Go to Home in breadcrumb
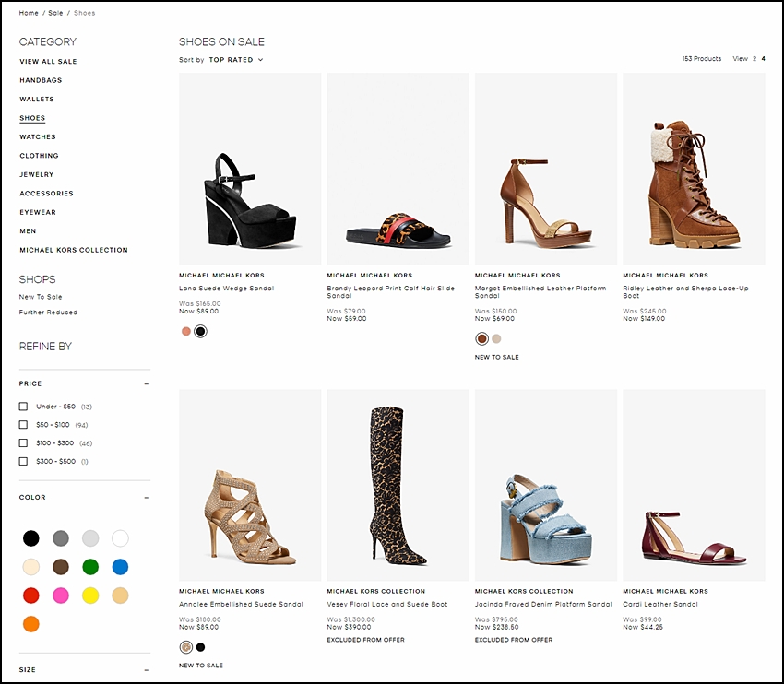This screenshot has width=784, height=684. pyautogui.click(x=29, y=13)
